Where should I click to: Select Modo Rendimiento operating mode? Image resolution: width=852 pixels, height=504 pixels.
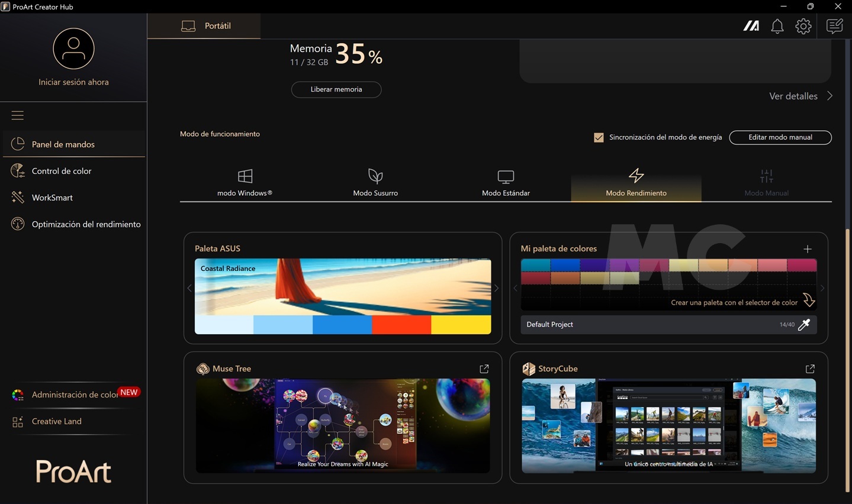click(x=636, y=182)
